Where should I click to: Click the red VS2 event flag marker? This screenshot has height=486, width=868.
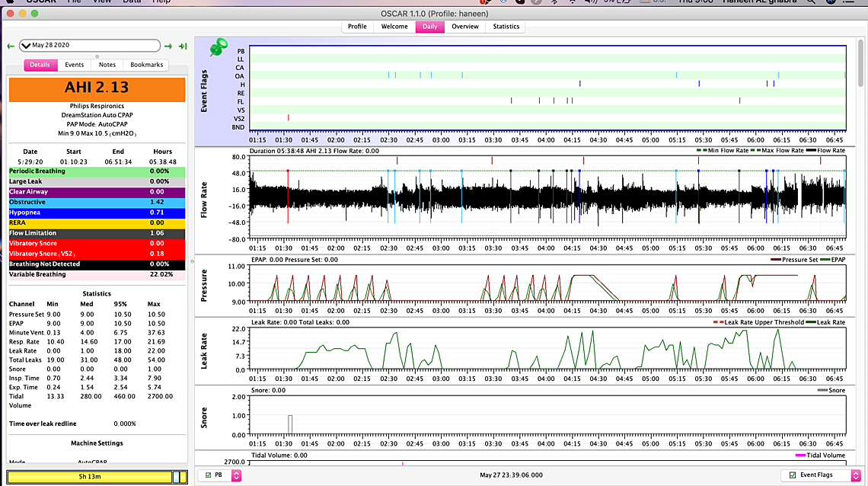289,117
